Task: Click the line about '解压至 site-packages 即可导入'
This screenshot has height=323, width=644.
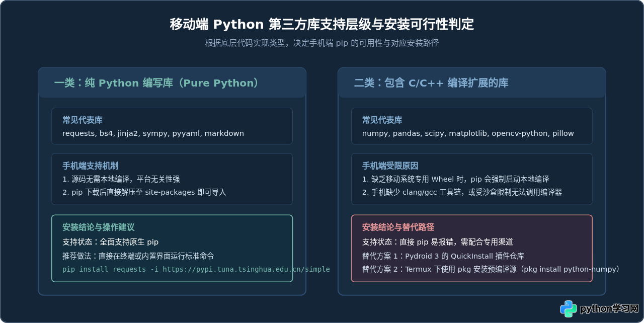Action: pos(144,192)
